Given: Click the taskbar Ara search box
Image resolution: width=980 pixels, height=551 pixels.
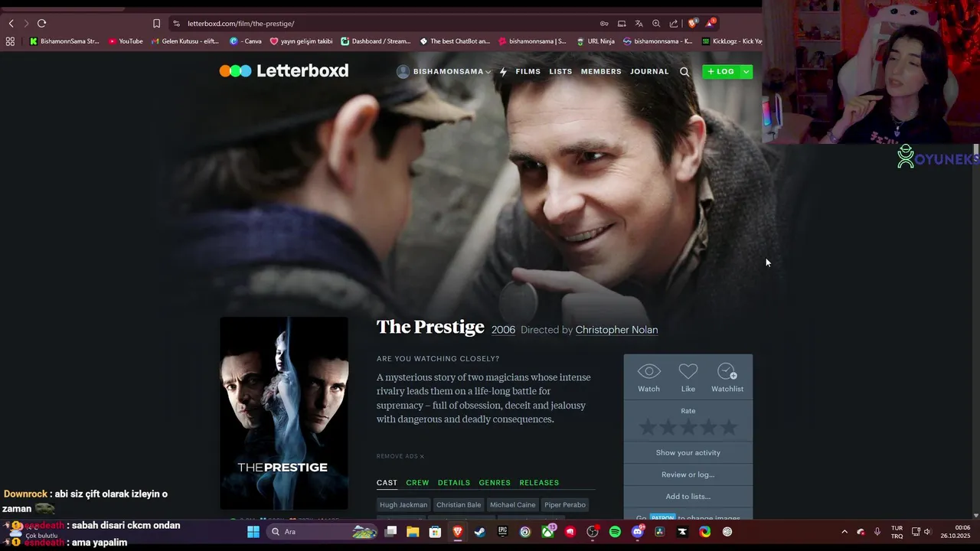Looking at the screenshot, I should [322, 532].
